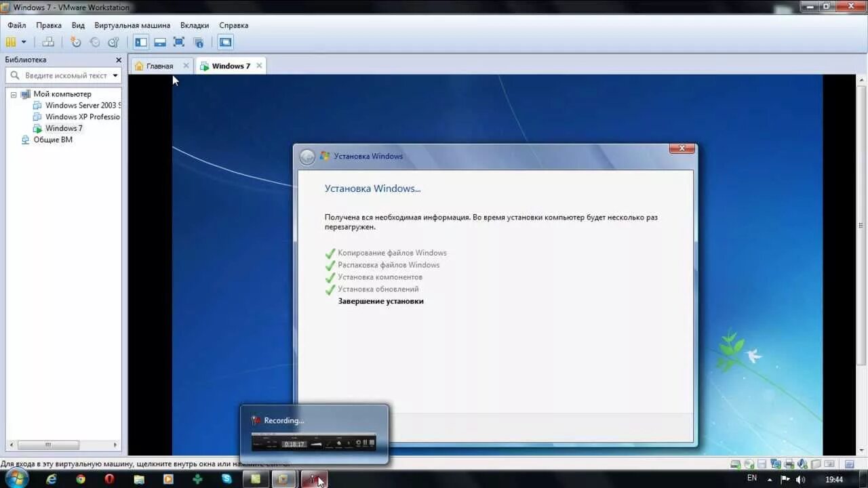
Task: Click the green cross taskbar icon
Action: (197, 479)
